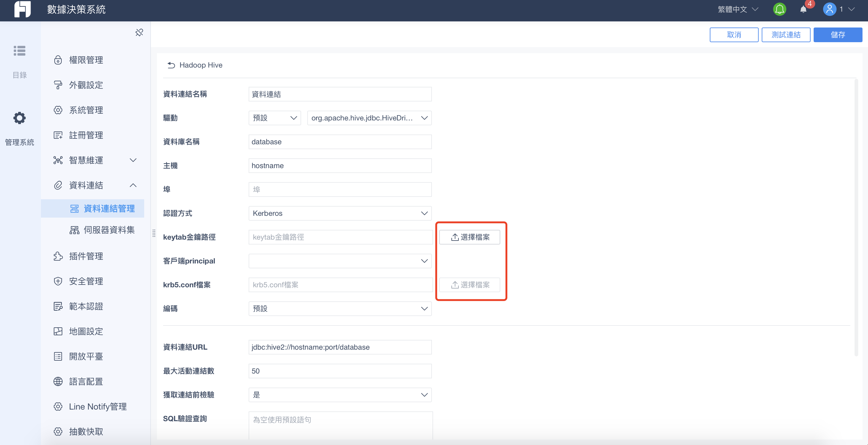This screenshot has height=445, width=868.
Task: Click the sidebar resize handle dots
Action: click(154, 233)
